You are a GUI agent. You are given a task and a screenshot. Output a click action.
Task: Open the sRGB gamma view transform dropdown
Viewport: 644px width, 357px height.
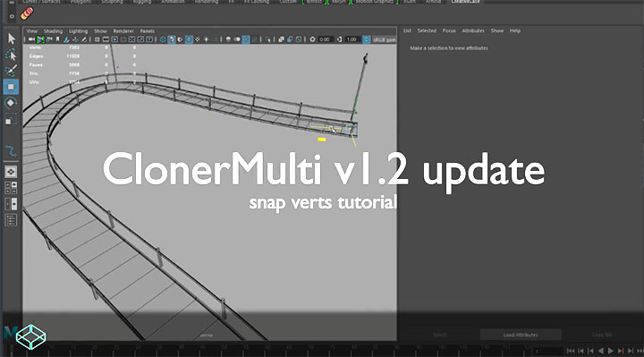click(x=385, y=39)
